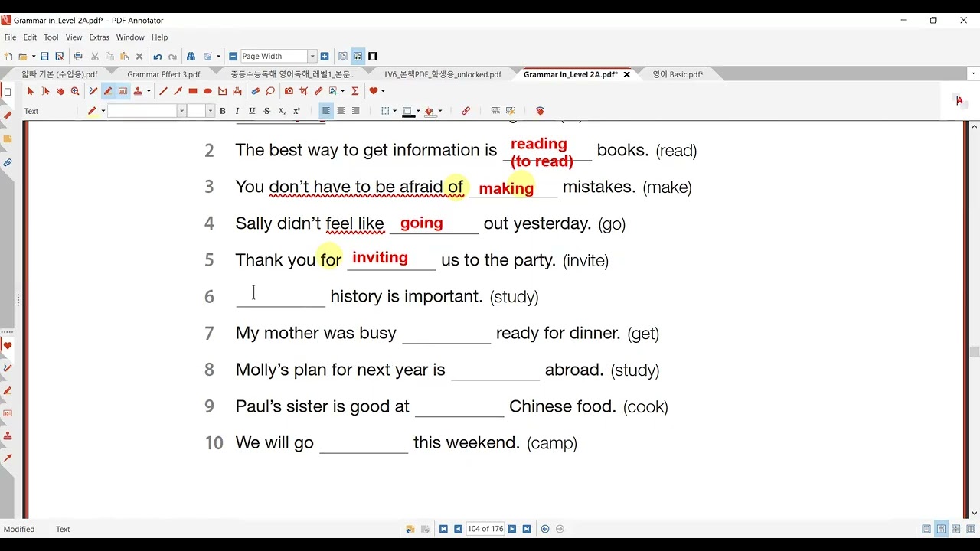This screenshot has width=980, height=551.
Task: Choose the Stamp tool
Action: 138,91
